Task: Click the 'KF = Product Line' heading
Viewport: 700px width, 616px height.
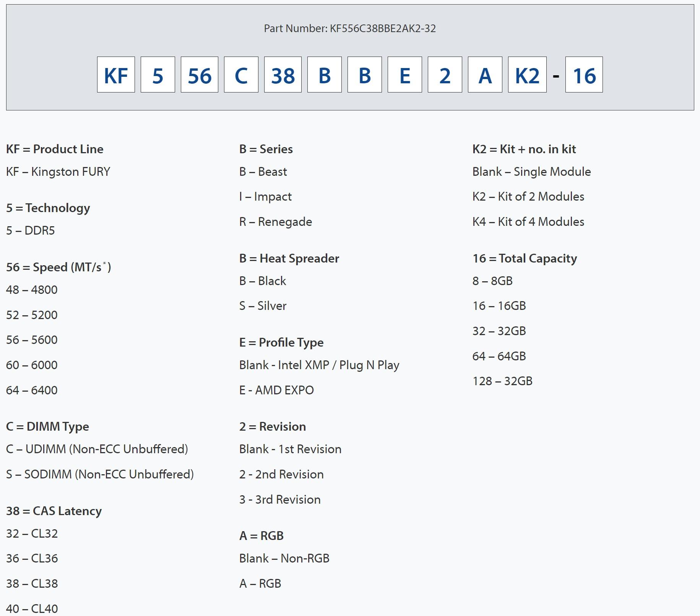Action: tap(55, 149)
